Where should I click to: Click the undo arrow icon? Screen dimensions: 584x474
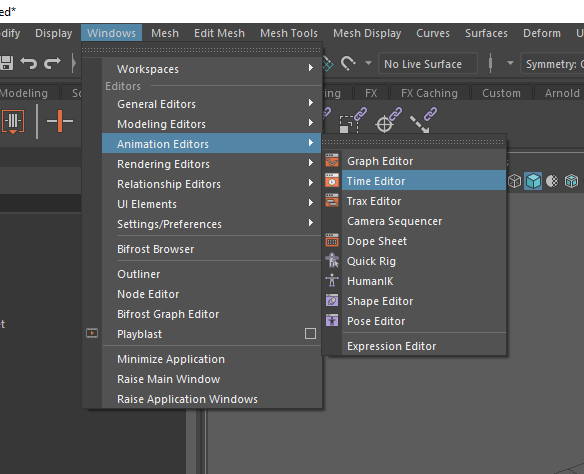(x=29, y=63)
